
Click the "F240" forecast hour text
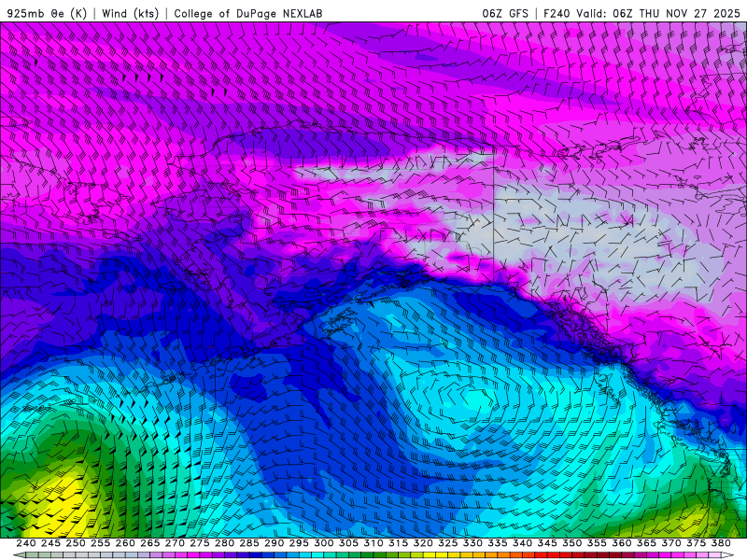557,13
